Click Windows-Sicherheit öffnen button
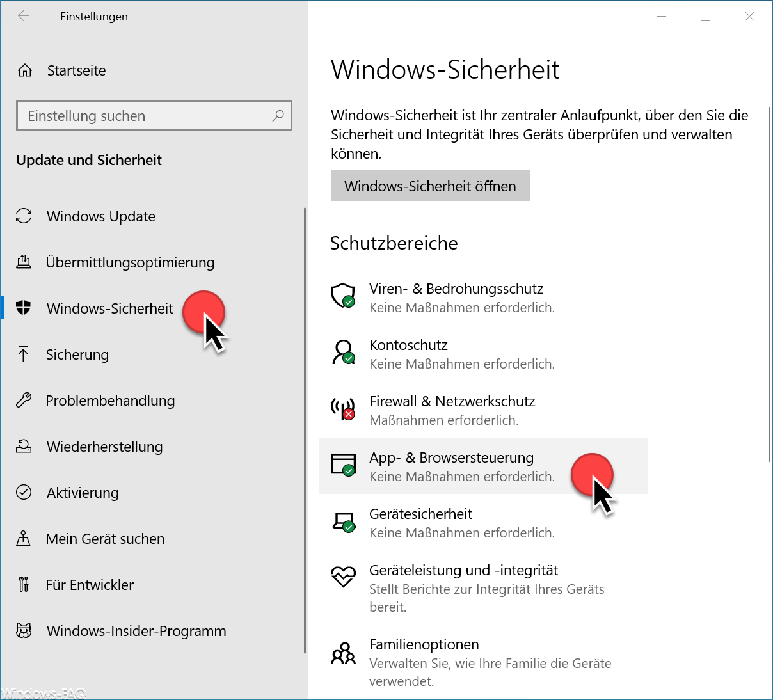This screenshot has width=773, height=700. 430,186
